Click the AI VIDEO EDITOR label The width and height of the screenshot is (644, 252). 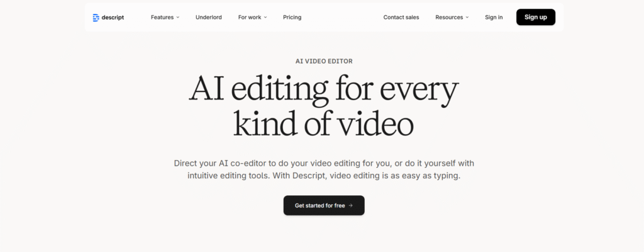[x=324, y=61]
